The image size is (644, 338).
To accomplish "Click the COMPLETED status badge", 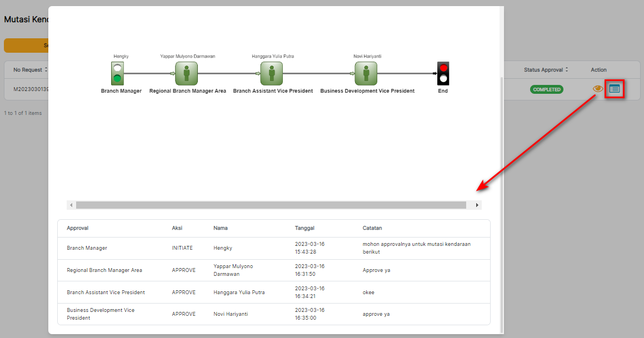I will (x=546, y=89).
